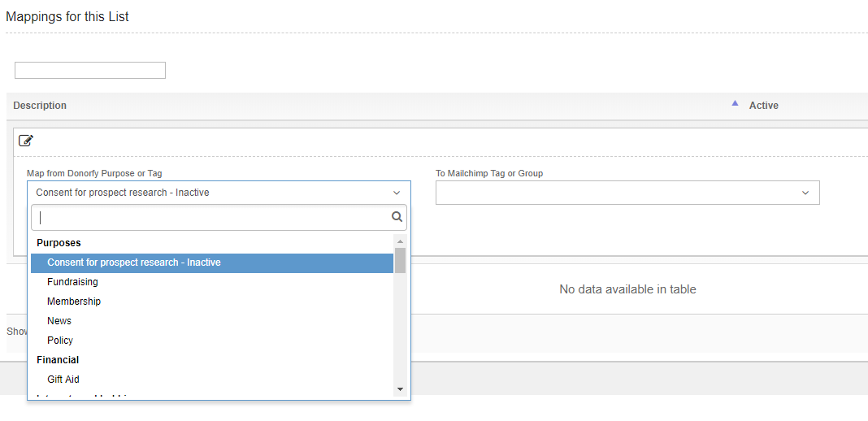
Task: Click the filter text box above the table
Action: (90, 71)
